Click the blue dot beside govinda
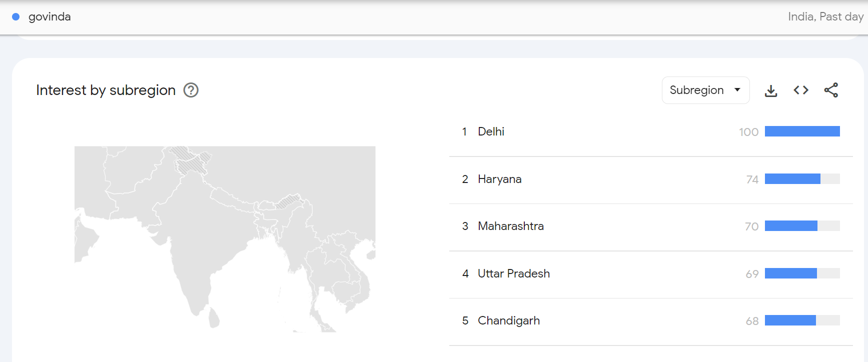The width and height of the screenshot is (868, 362). point(16,17)
